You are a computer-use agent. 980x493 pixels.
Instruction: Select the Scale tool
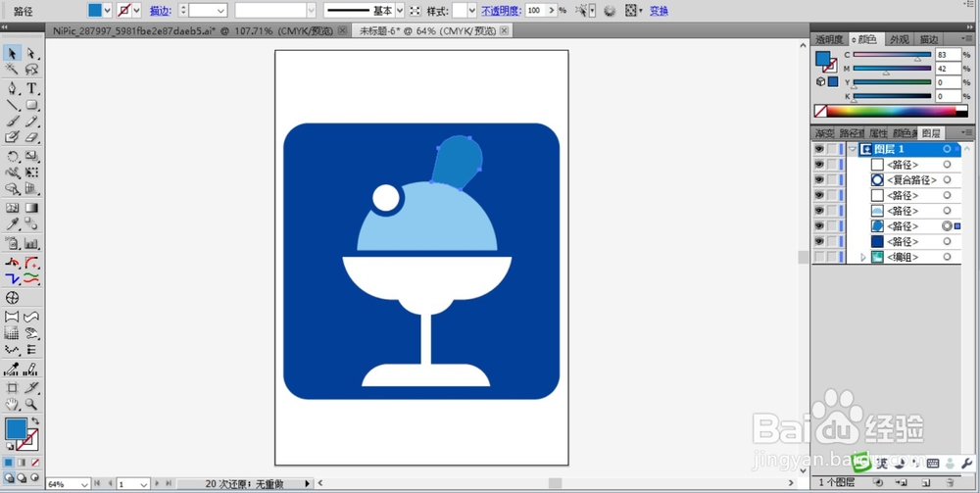pyautogui.click(x=31, y=156)
